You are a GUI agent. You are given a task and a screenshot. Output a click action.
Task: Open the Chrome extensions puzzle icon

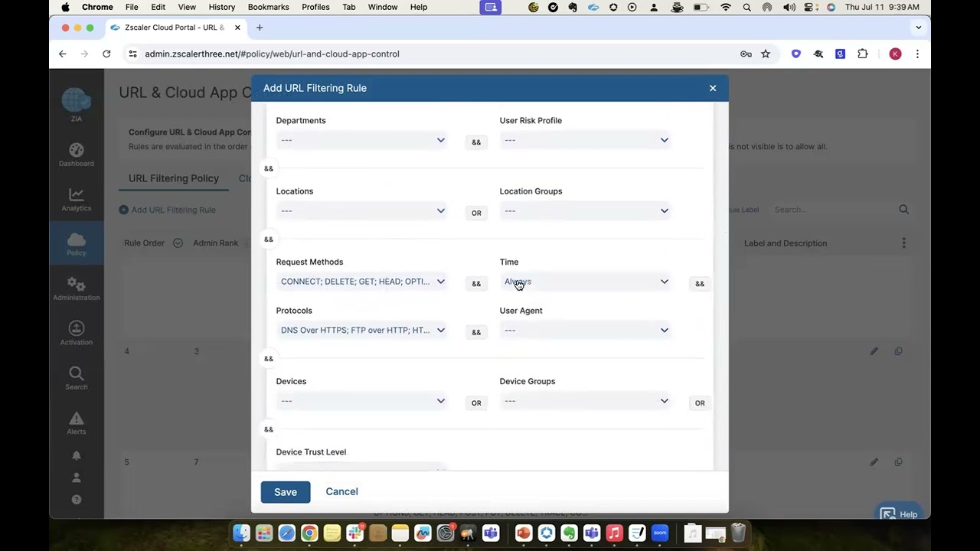[x=863, y=54]
